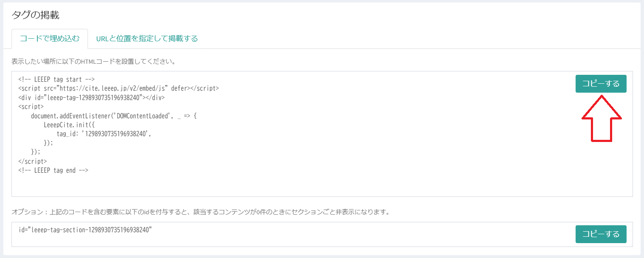Click the LEEEP tag start comment line
The image size is (644, 258).
point(56,79)
